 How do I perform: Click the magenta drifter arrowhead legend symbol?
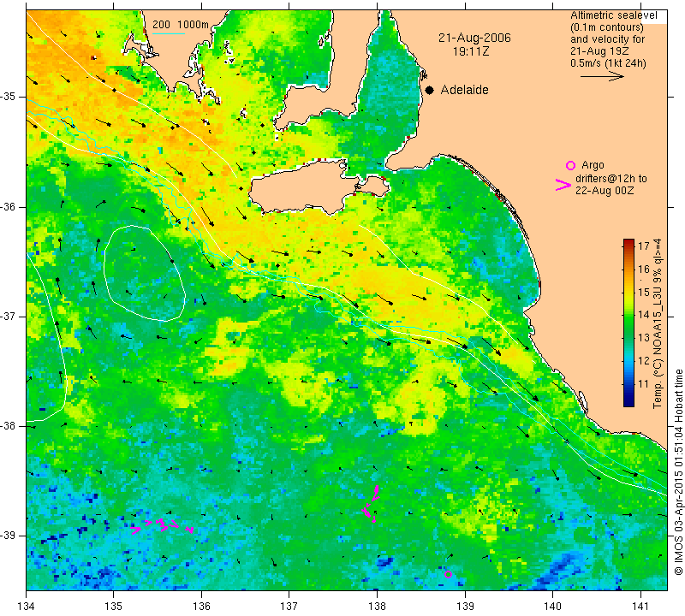563,185
